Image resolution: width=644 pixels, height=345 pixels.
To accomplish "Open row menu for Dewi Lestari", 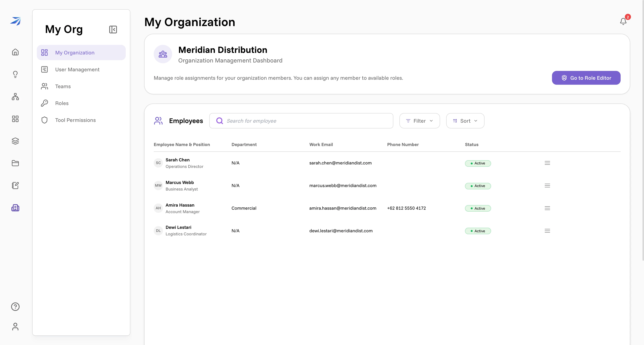I will 547,231.
